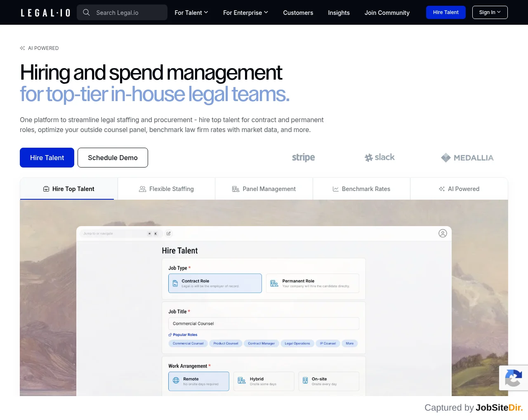Expand the For Talent menu

coord(191,13)
